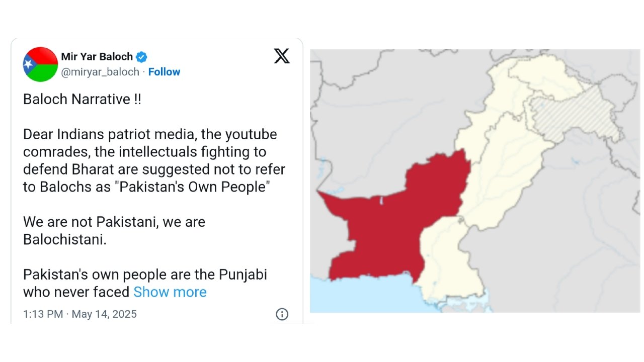644x362 pixels.
Task: Click the blue verified badge
Action: coord(142,57)
